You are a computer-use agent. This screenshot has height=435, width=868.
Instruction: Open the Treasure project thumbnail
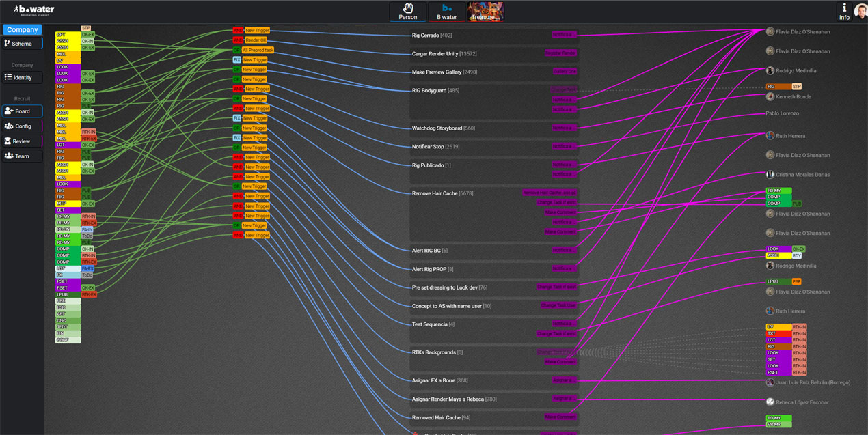pos(485,12)
